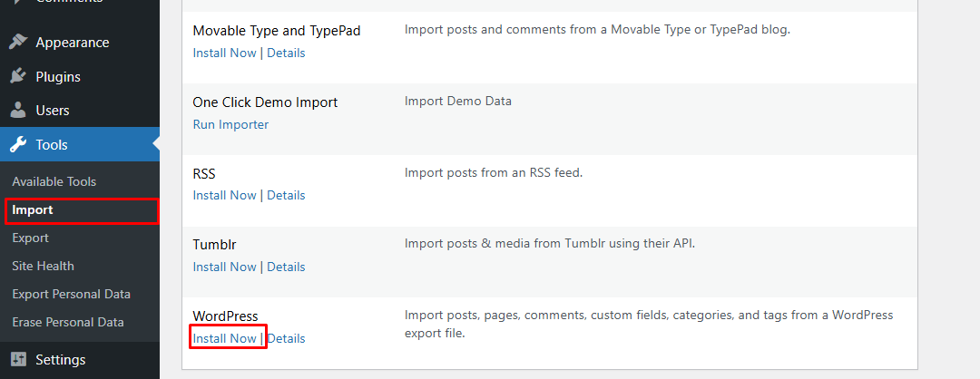Screen dimensions: 980x379
Task: Click the Tools wrench icon
Action: [x=17, y=145]
